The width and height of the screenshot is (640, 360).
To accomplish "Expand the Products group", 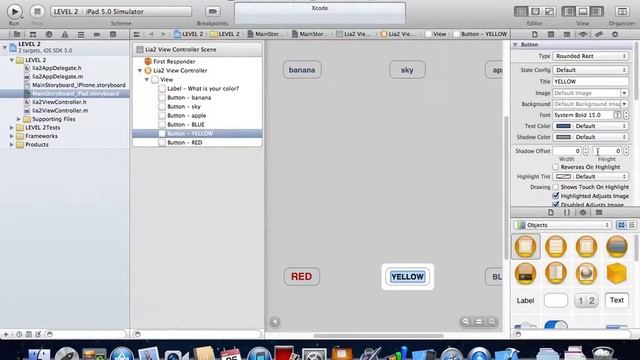I will [11, 144].
